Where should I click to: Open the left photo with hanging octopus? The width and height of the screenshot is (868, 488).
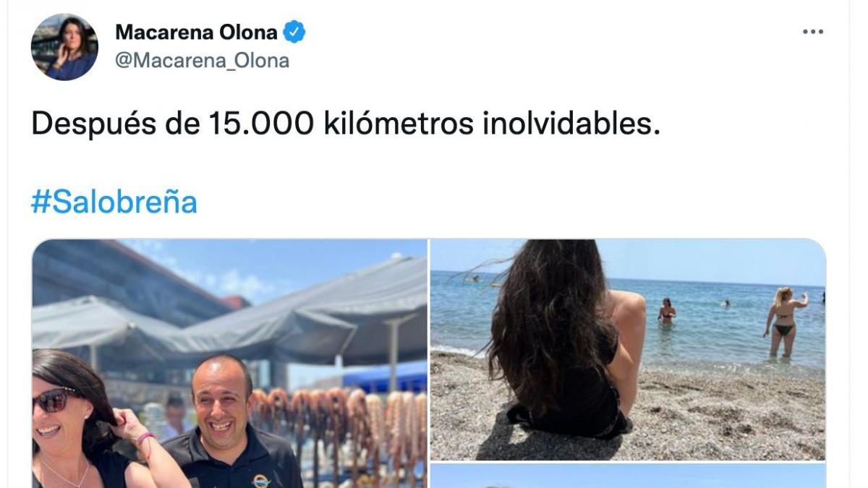point(229,364)
